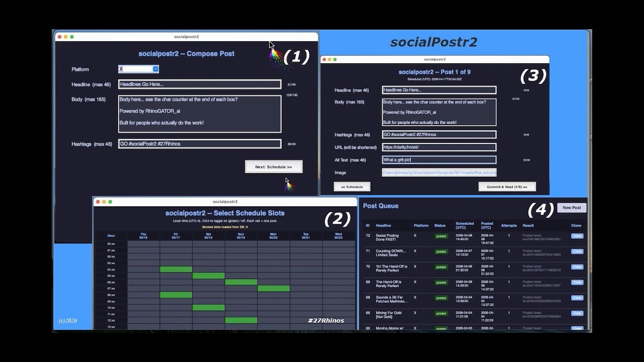Click the '04:xx' hour row label

(x=111, y=269)
